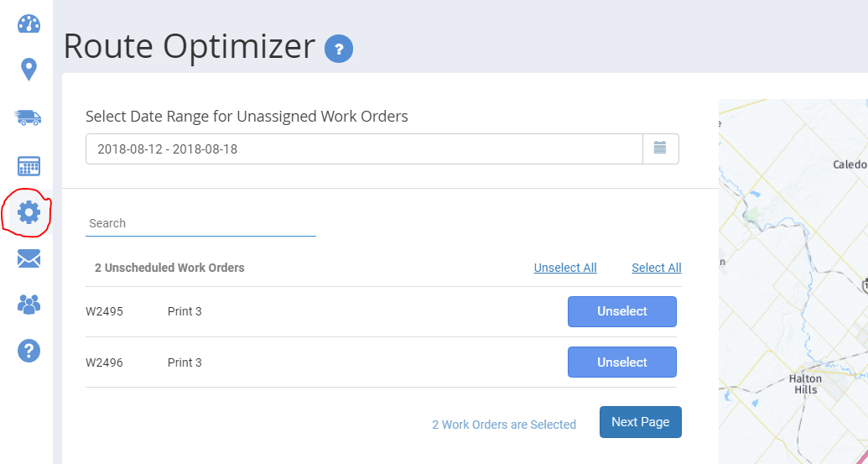Open the users group icon
The image size is (868, 464).
tap(29, 304)
